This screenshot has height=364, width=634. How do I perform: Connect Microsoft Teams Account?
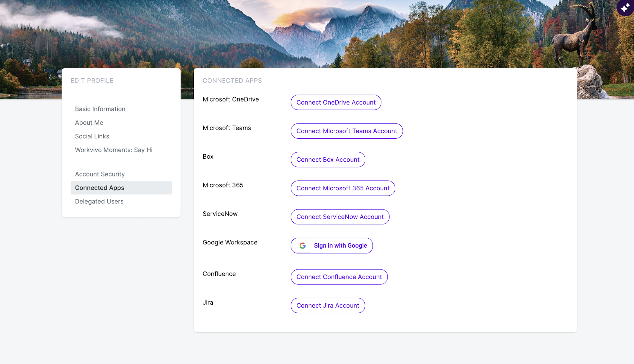pyautogui.click(x=347, y=131)
